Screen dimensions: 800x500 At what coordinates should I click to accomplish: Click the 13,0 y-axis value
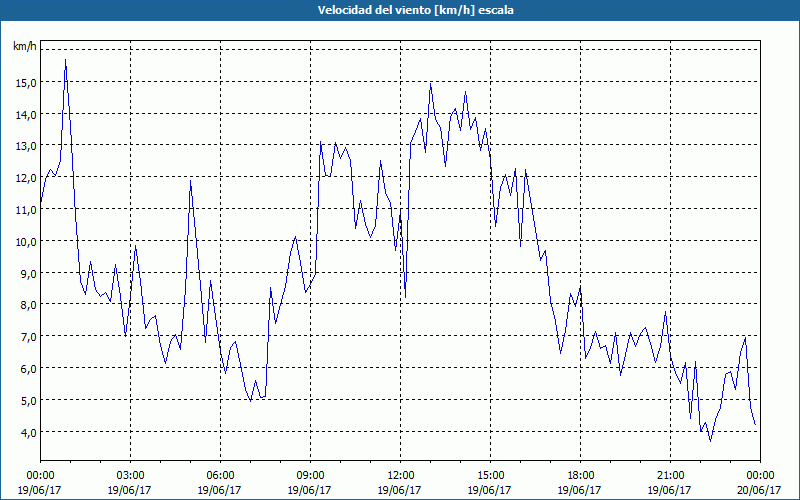click(x=26, y=146)
